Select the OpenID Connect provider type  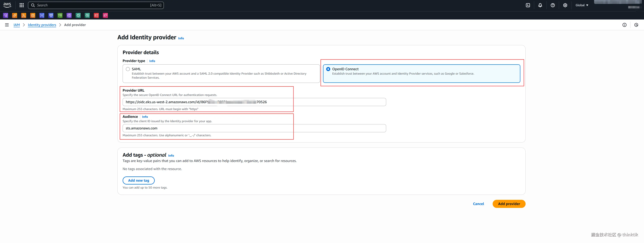point(328,69)
